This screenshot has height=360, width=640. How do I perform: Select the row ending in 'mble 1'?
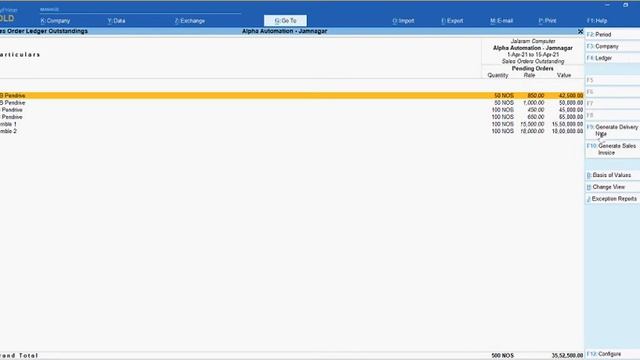(291, 124)
